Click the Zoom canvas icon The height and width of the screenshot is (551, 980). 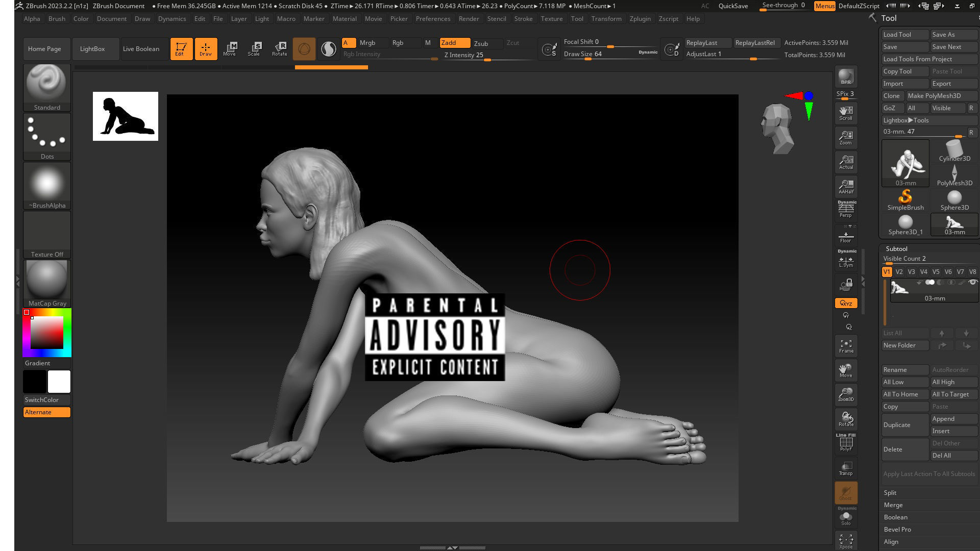tap(846, 138)
